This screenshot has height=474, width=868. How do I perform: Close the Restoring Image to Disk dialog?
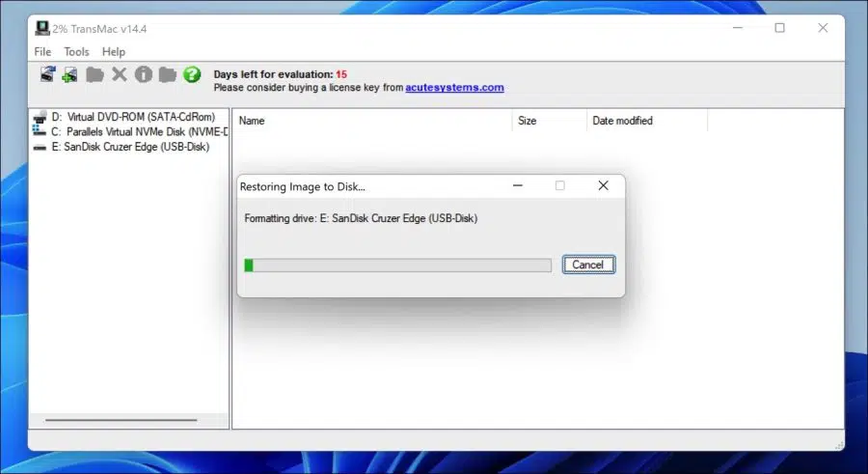tap(604, 185)
